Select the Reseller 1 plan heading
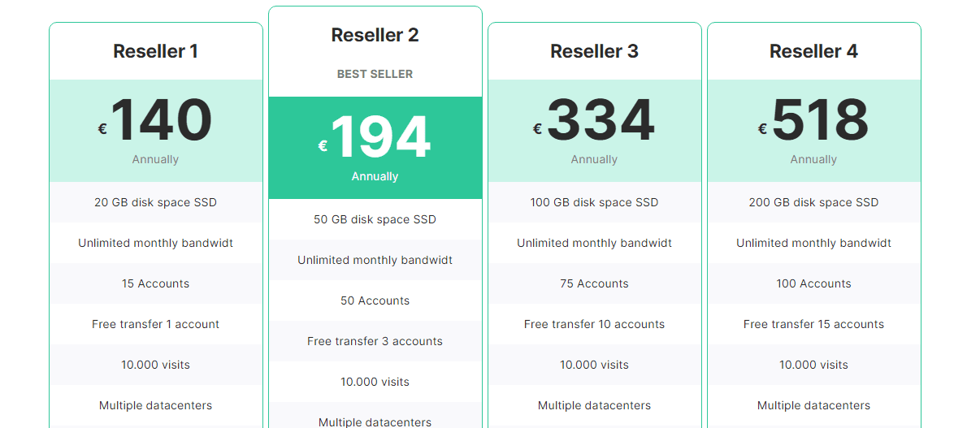This screenshot has width=980, height=428. [155, 51]
